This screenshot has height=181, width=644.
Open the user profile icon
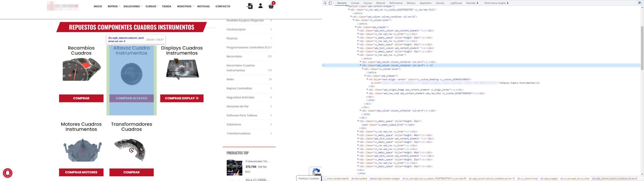(260, 6)
